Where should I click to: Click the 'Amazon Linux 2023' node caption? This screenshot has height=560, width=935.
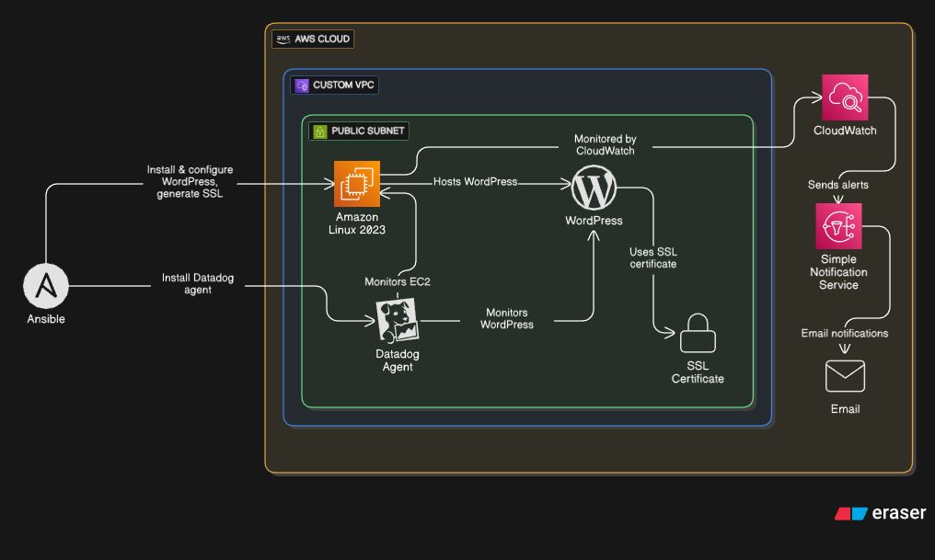356,223
